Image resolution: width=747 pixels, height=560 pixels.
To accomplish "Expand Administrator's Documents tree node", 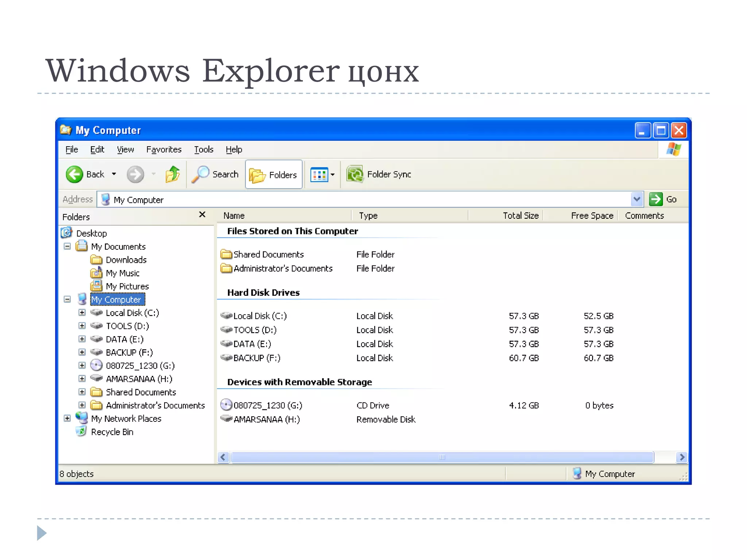I will click(x=82, y=405).
